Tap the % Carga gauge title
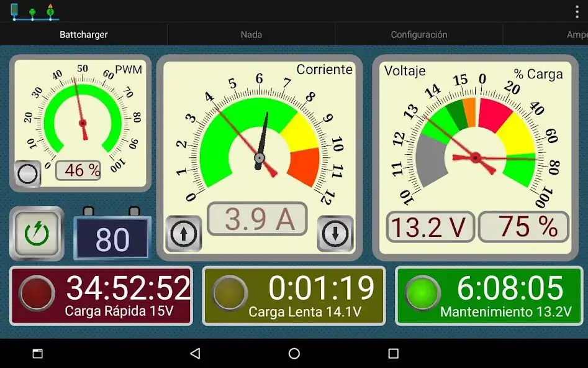The image size is (588, 368). pos(538,74)
